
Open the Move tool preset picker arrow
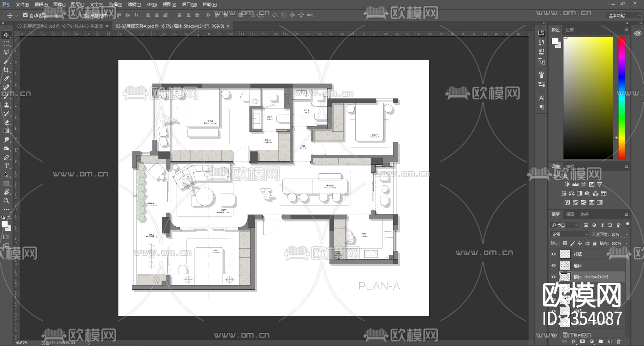[16, 15]
